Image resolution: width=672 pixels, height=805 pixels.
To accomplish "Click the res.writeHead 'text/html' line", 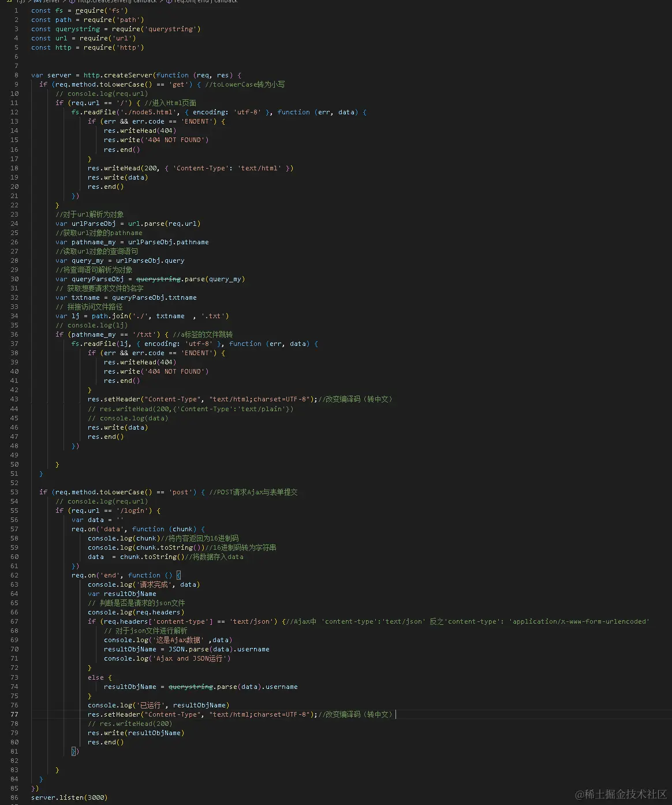I will 191,168.
